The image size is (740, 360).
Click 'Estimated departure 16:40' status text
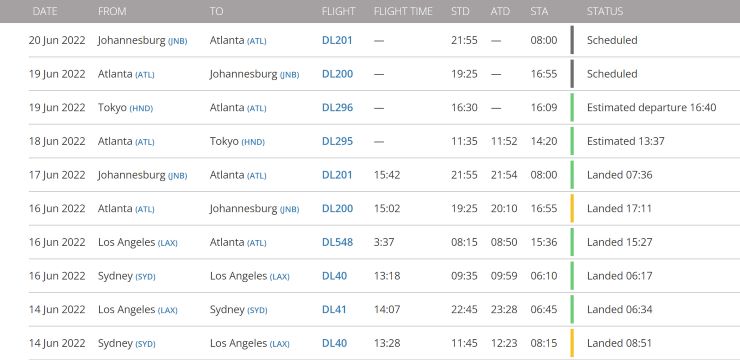point(651,108)
